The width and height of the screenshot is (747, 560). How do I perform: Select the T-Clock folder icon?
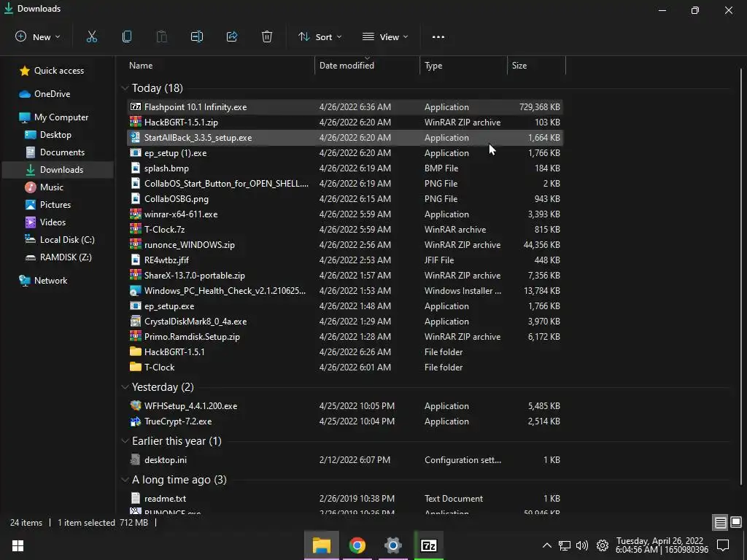(135, 367)
